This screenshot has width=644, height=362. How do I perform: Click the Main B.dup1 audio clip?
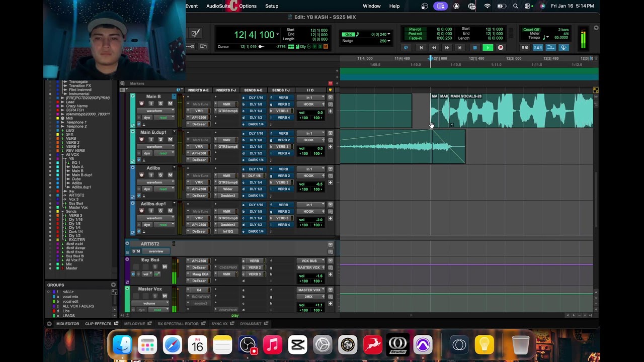coord(403,146)
